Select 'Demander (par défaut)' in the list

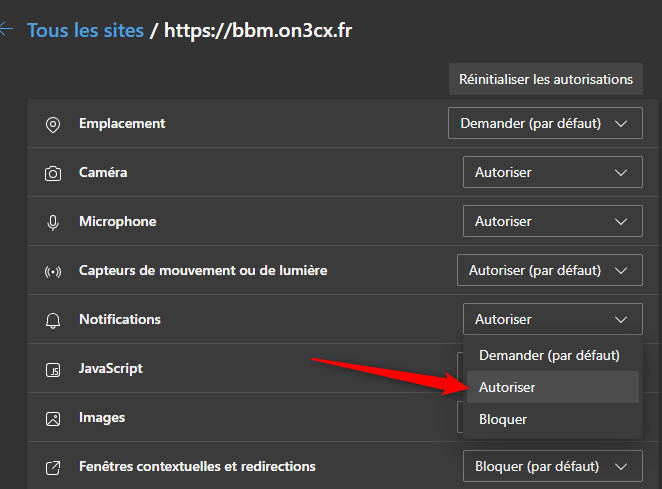click(x=549, y=355)
